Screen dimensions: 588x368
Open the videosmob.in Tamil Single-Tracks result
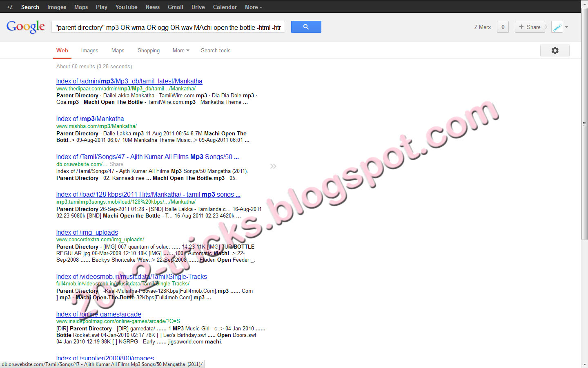131,276
